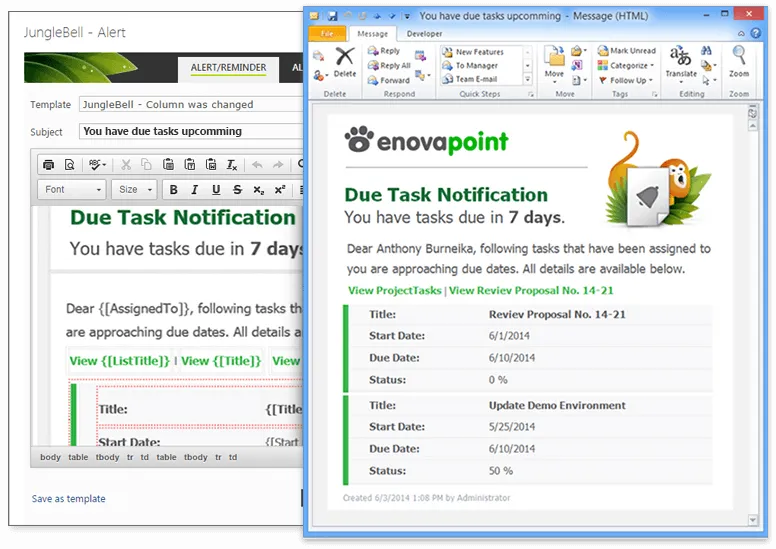Open the Follow Up dropdown
Image resolution: width=776 pixels, height=549 pixels.
coord(626,80)
